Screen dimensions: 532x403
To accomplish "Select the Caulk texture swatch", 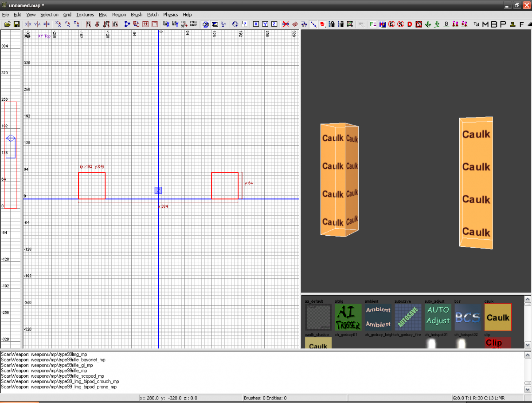I will (498, 317).
